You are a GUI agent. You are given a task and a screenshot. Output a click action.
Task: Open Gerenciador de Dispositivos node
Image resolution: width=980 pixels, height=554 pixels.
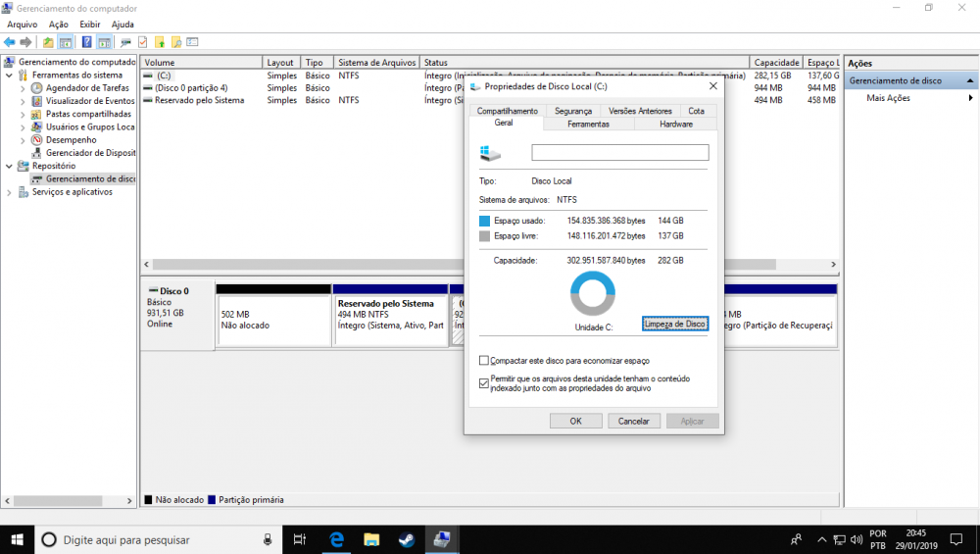[x=90, y=152]
